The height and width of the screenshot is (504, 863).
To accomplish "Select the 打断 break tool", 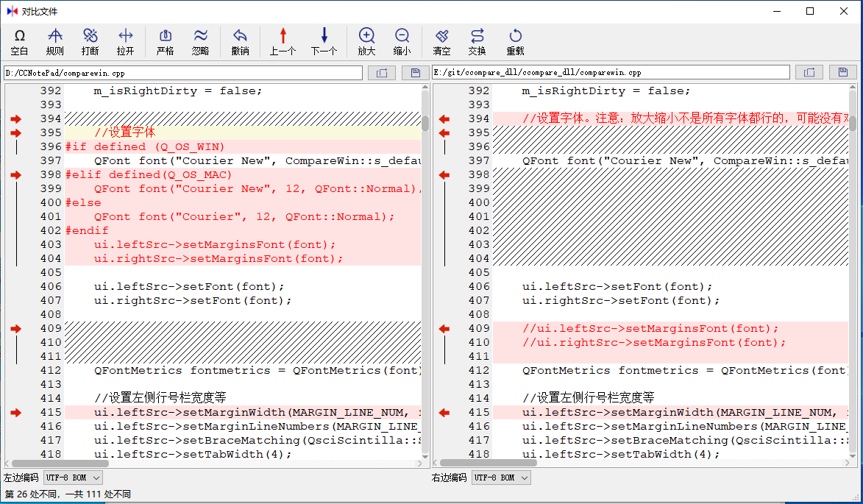I will 90,43.
